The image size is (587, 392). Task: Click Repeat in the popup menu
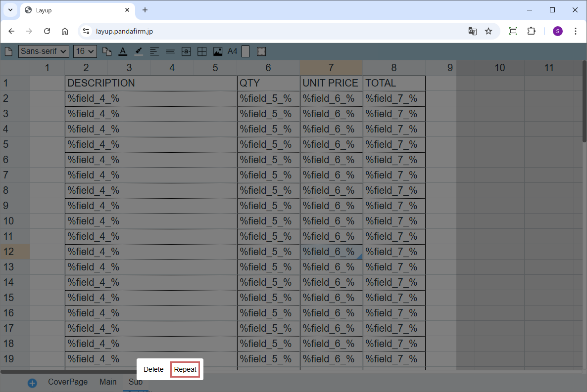(185, 369)
